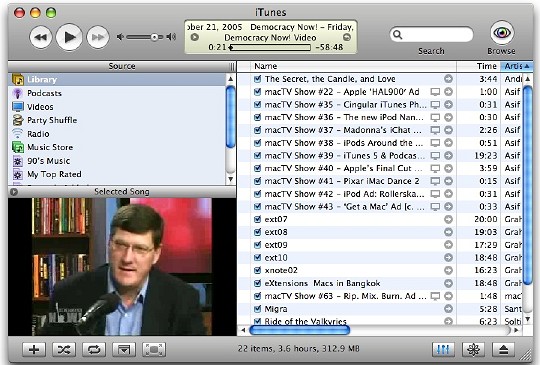Viewport: 540px width, 365px height.
Task: Sort by the Name column header
Action: pyautogui.click(x=353, y=66)
